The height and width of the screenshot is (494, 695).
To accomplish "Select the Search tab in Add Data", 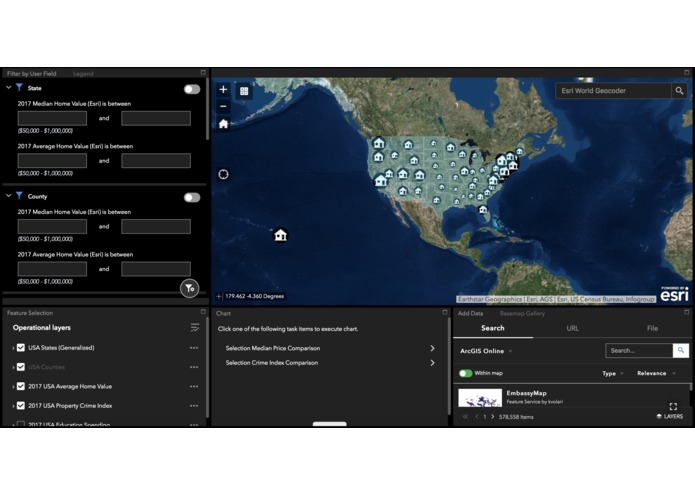I will coord(493,328).
